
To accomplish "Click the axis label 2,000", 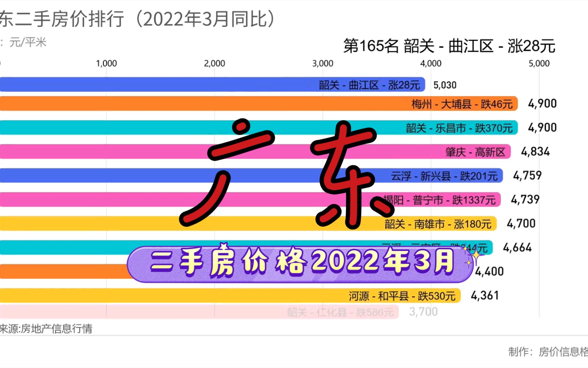I will [x=214, y=63].
